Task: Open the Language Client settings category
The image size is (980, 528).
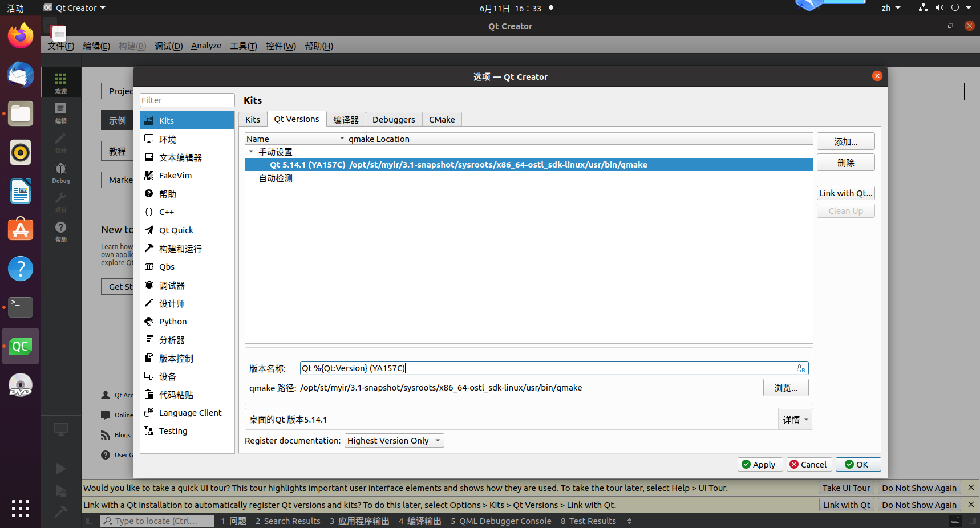Action: [187, 413]
